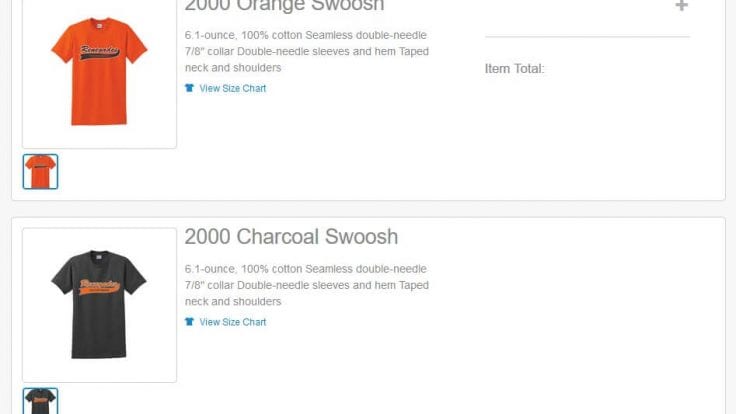Open View Size Chart for Charcoal Swoosh

pyautogui.click(x=232, y=322)
